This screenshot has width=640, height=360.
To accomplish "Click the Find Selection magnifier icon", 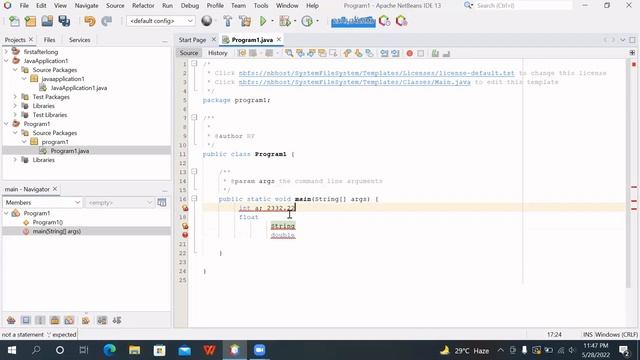I will point(289,53).
